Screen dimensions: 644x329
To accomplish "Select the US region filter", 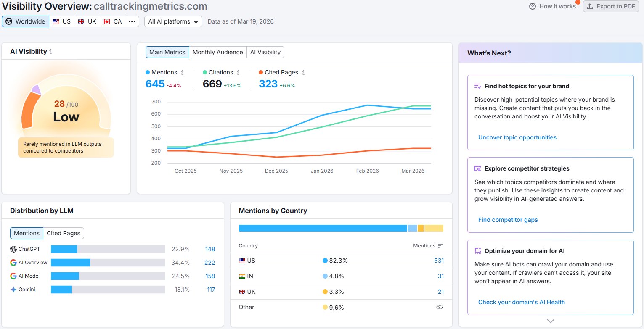I will pyautogui.click(x=62, y=21).
